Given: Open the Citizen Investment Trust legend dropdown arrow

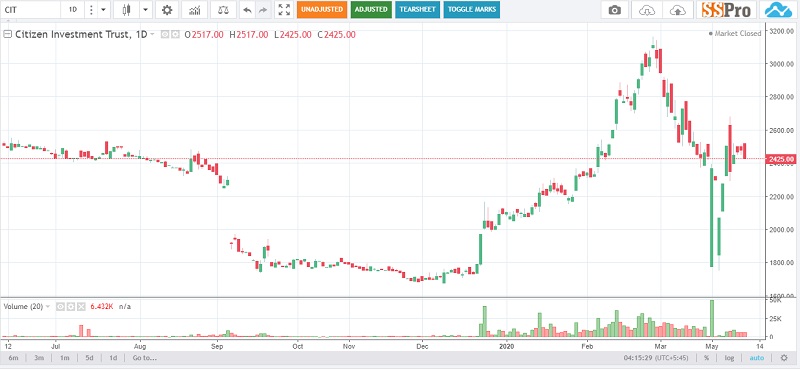Looking at the screenshot, I should coord(153,35).
